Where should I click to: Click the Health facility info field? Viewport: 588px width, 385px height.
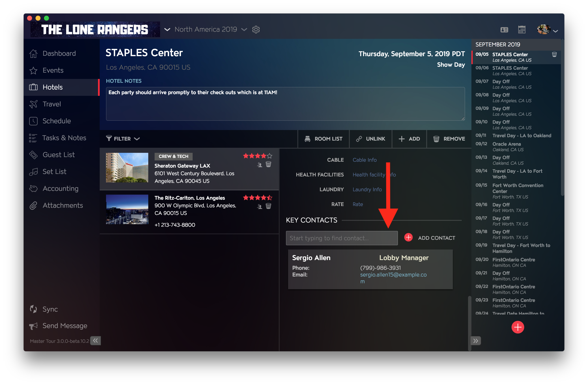click(374, 175)
